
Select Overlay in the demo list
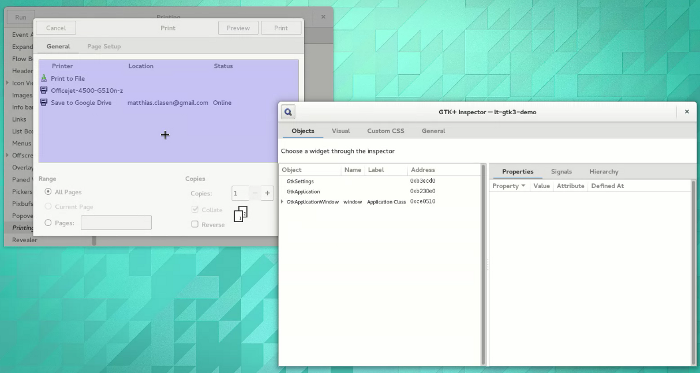(22, 167)
